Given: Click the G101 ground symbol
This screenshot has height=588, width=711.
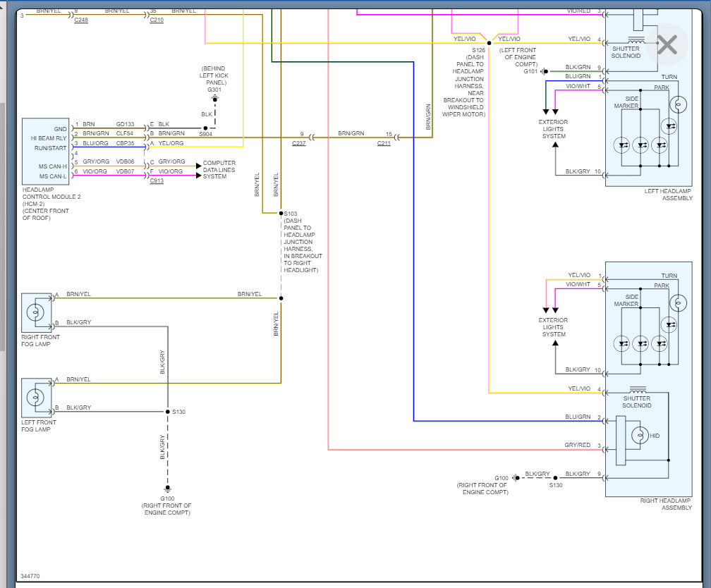Looking at the screenshot, I should click(x=545, y=71).
